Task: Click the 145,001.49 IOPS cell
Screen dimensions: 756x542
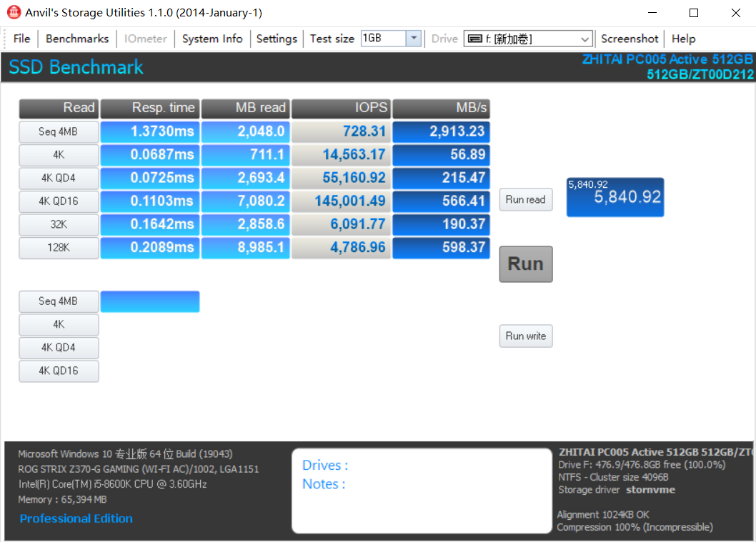Action: (x=341, y=201)
